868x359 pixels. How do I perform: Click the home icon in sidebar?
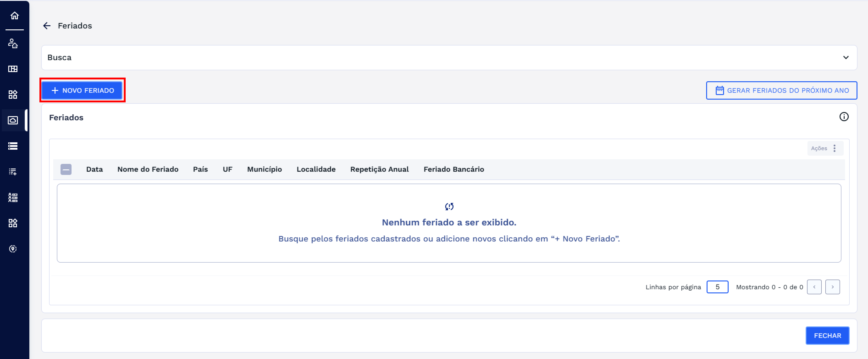tap(14, 16)
